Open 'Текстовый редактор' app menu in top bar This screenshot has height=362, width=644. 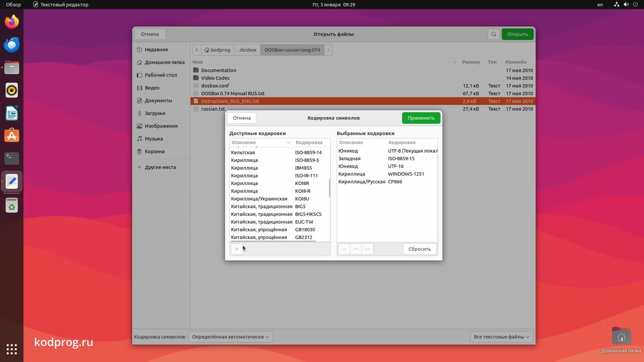point(61,5)
